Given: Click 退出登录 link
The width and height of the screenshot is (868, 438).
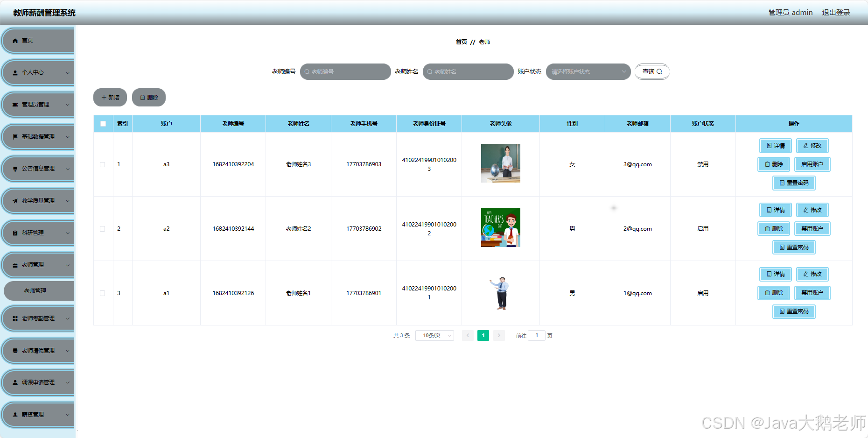Looking at the screenshot, I should tap(836, 13).
